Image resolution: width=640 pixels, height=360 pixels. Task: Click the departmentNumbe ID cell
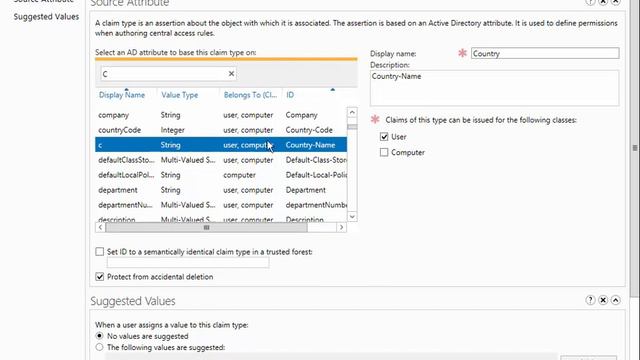(316, 205)
